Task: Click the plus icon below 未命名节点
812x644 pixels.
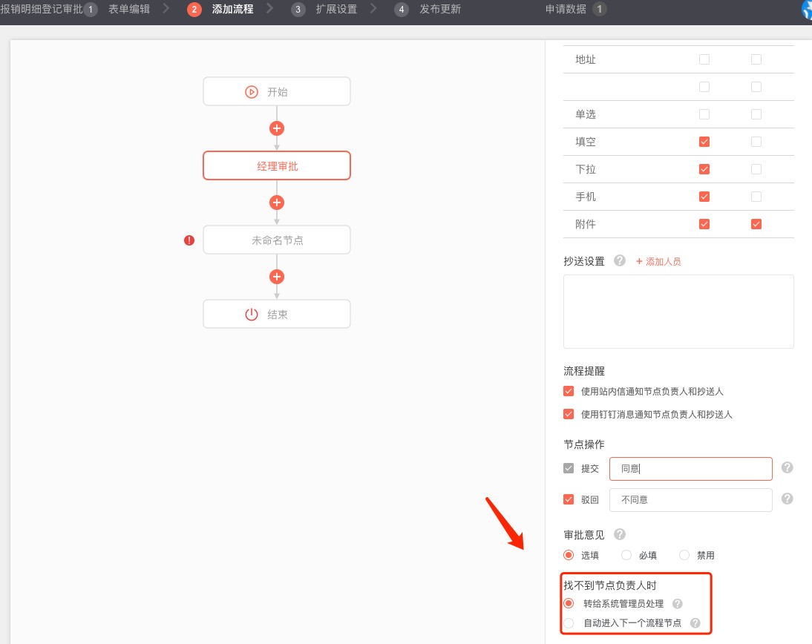Action: pyautogui.click(x=277, y=277)
